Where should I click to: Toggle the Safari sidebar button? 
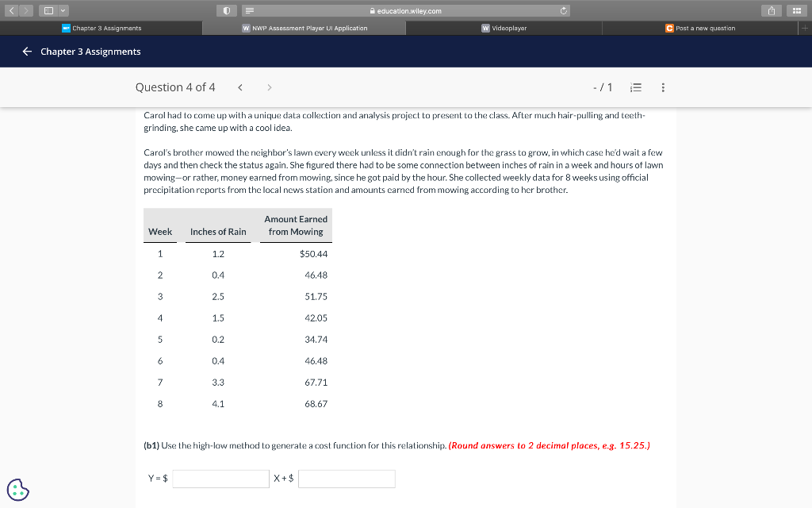tap(48, 10)
